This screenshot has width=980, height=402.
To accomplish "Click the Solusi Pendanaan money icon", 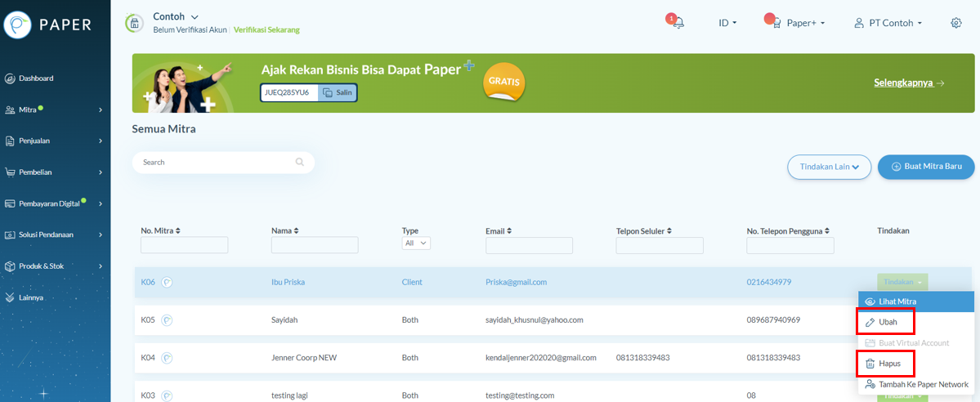I will [x=9, y=235].
